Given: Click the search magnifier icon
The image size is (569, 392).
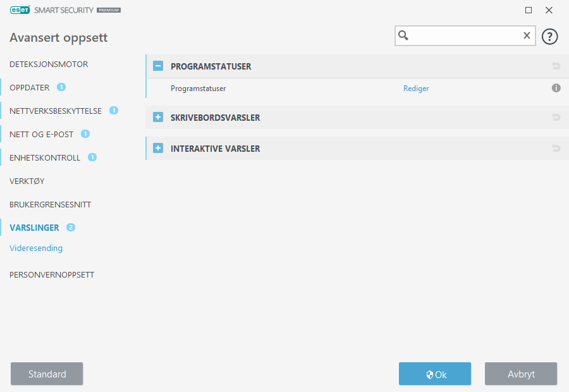Looking at the screenshot, I should 403,35.
